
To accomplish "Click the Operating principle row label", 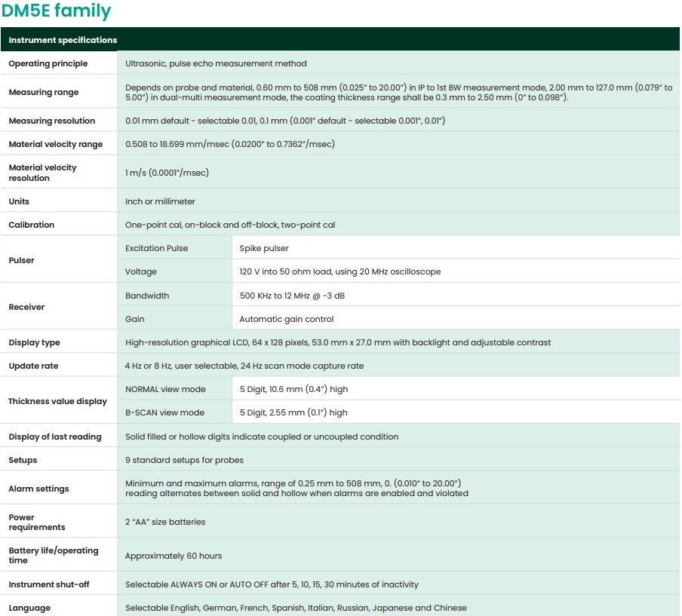I will point(48,64).
